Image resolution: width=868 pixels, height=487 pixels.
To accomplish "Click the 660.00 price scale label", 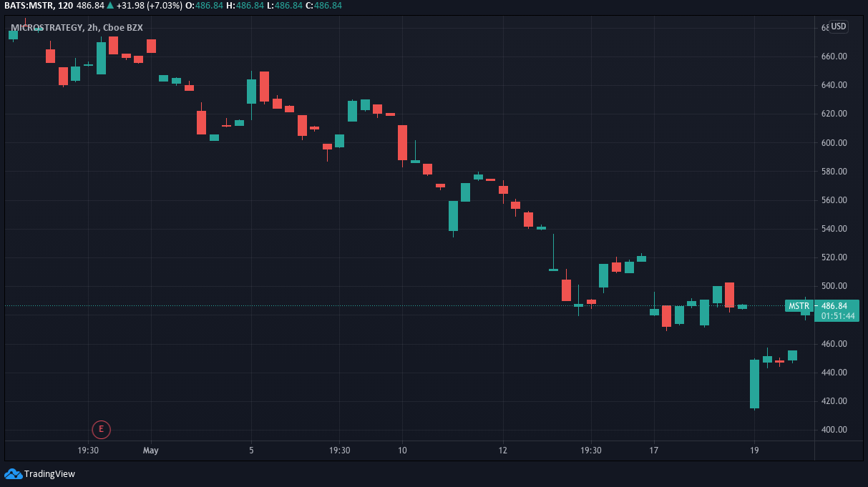I will [x=834, y=56].
